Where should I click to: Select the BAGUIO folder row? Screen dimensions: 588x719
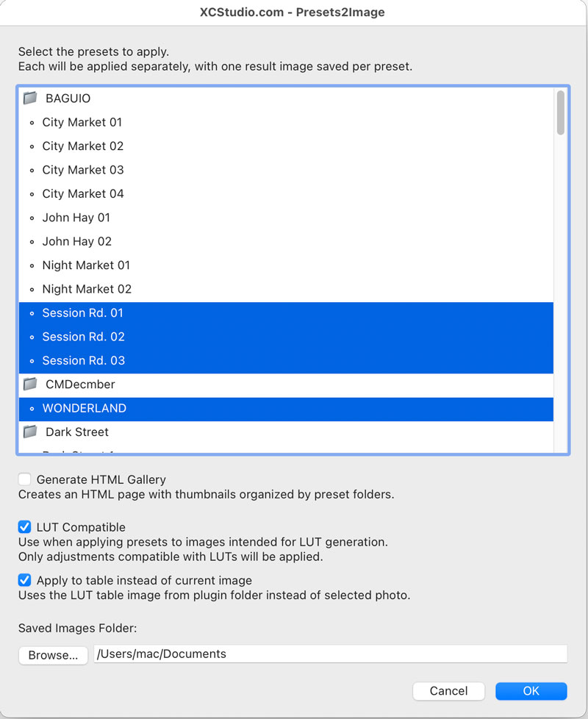tap(68, 98)
